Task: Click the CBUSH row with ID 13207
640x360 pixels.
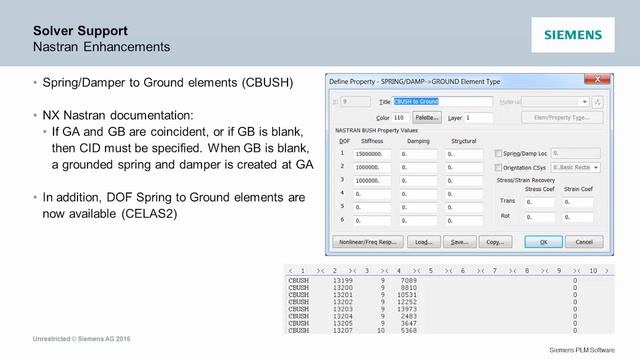Action: pos(449,331)
